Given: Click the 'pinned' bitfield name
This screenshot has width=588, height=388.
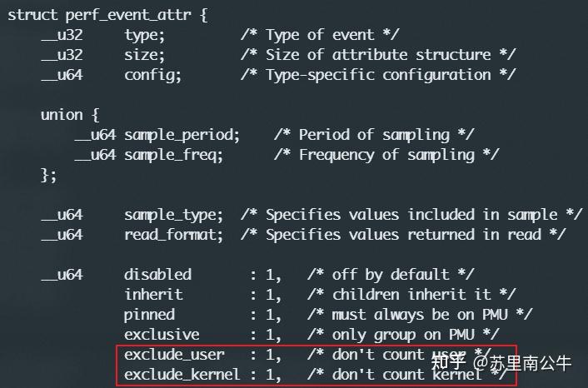Looking at the screenshot, I should [x=149, y=315].
